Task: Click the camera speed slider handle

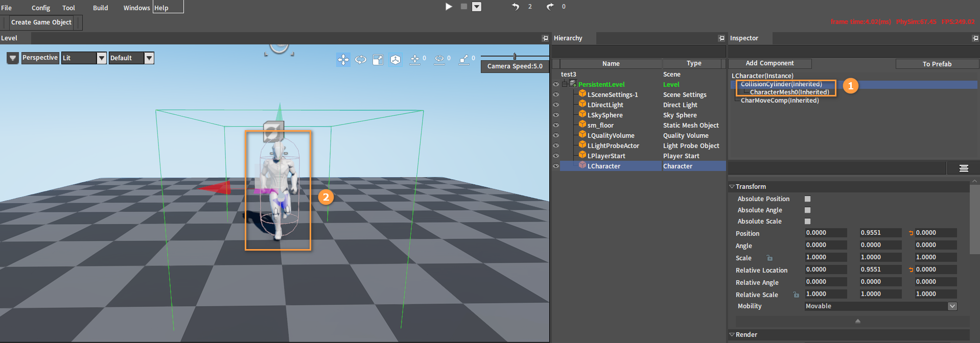Action: pyautogui.click(x=515, y=56)
